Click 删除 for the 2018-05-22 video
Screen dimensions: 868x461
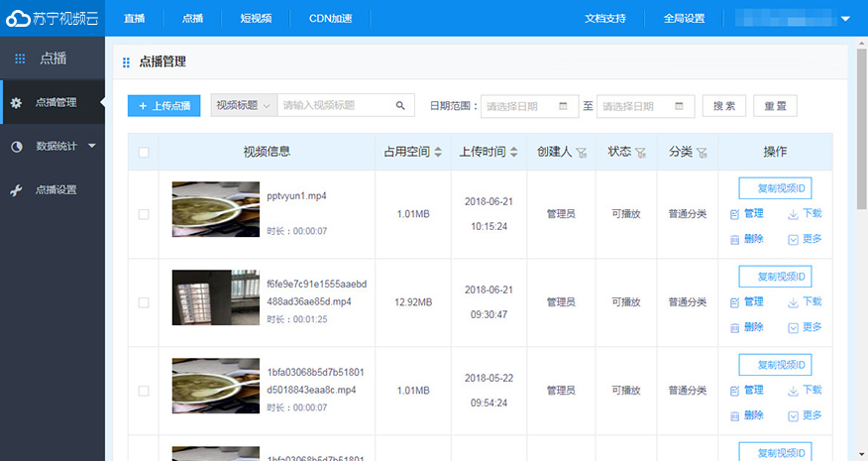point(747,415)
